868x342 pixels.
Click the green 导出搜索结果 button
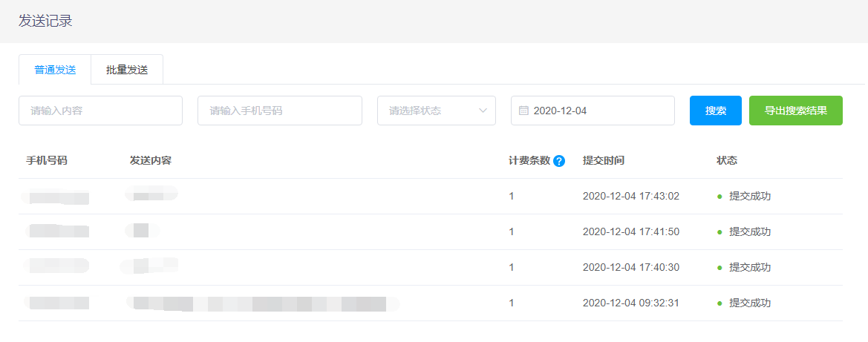(x=795, y=111)
